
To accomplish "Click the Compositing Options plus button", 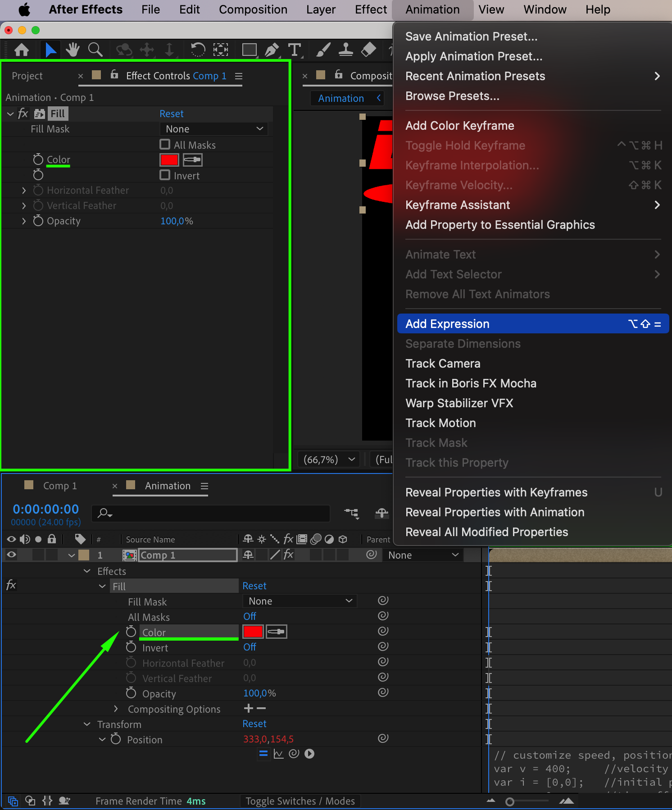I will click(248, 708).
